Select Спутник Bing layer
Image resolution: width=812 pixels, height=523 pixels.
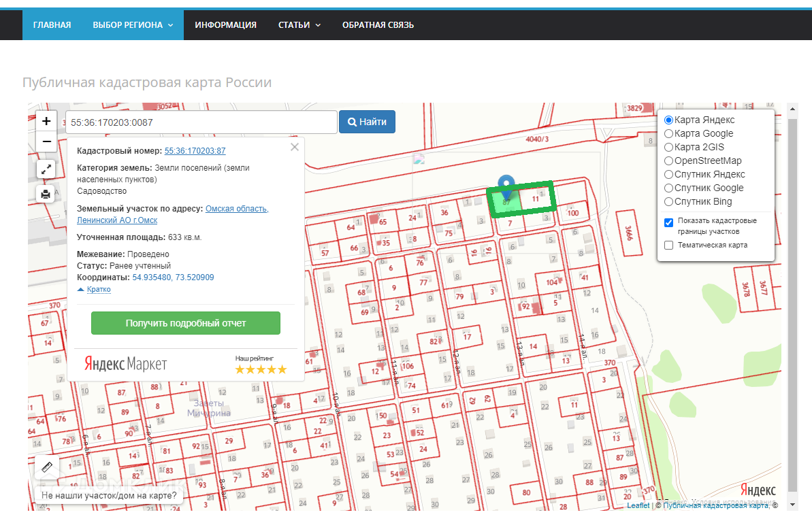tap(668, 202)
